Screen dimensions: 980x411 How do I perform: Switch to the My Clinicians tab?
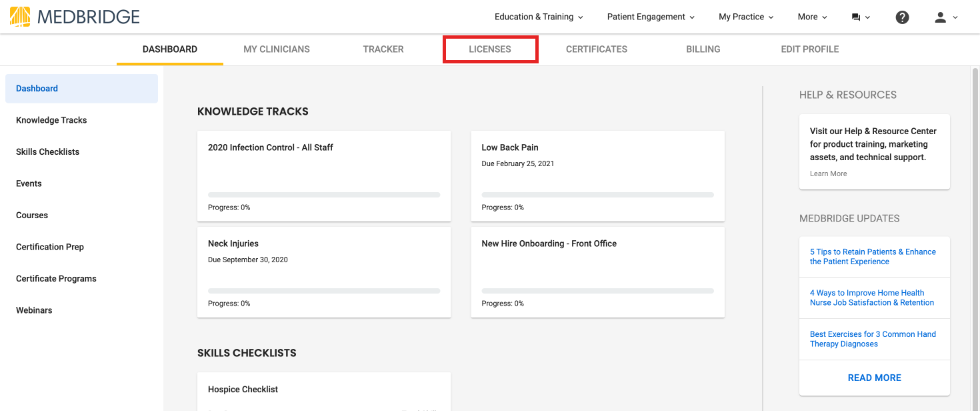pos(277,49)
